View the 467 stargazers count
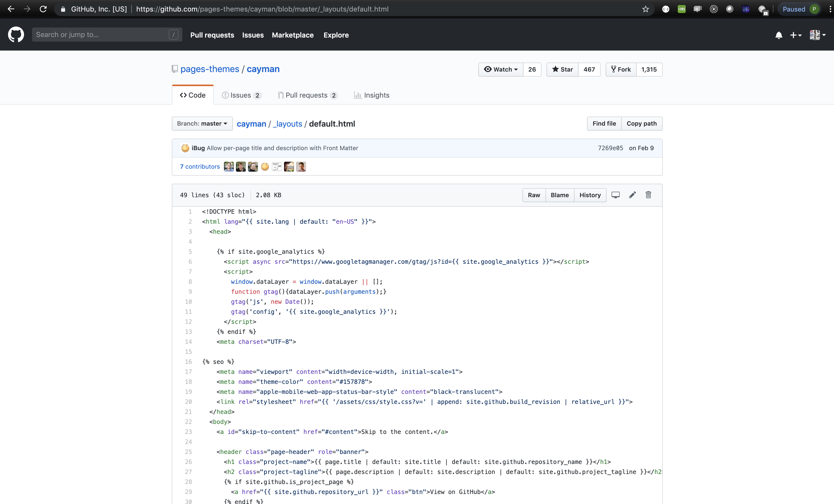The height and width of the screenshot is (504, 834). coord(589,69)
